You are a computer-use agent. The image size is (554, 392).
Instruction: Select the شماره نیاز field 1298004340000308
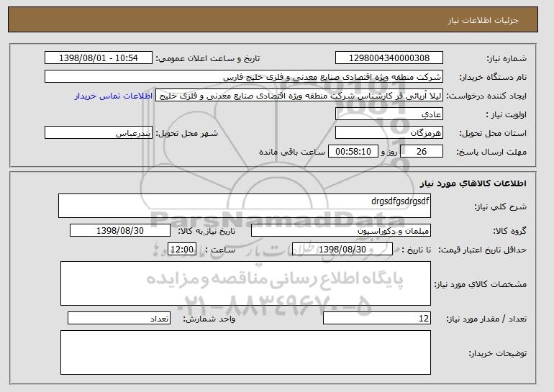[x=389, y=58]
